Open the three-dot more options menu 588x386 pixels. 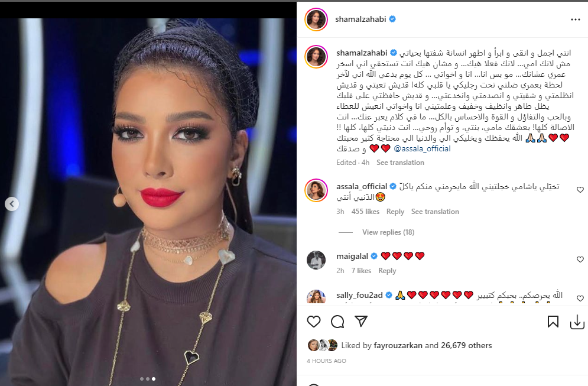[575, 20]
